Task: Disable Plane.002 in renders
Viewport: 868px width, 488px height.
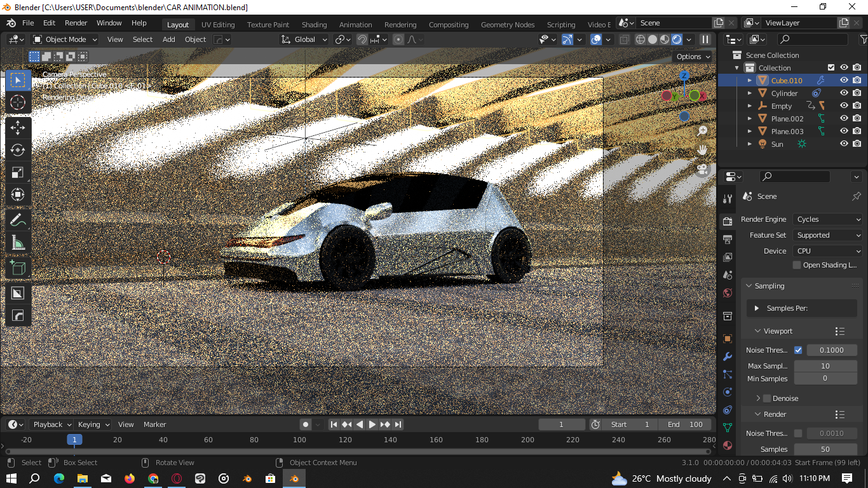Action: (857, 119)
